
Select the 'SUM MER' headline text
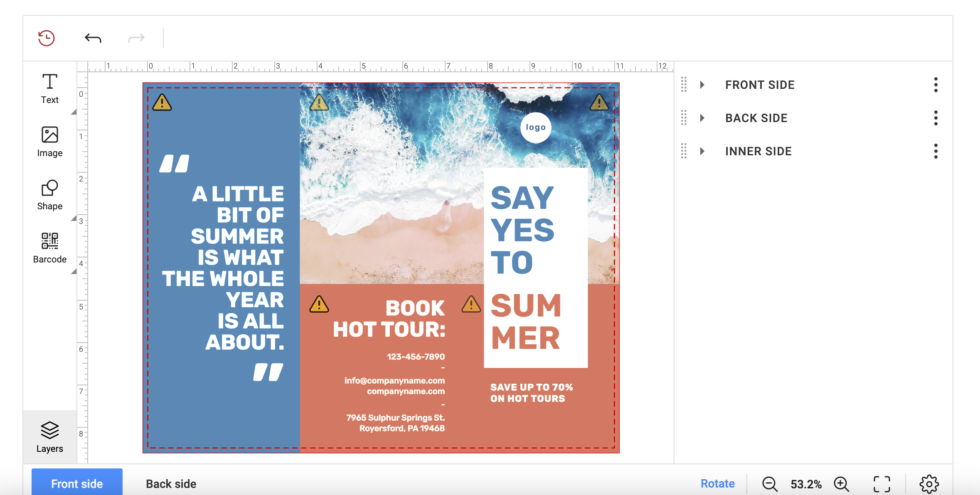(x=526, y=322)
